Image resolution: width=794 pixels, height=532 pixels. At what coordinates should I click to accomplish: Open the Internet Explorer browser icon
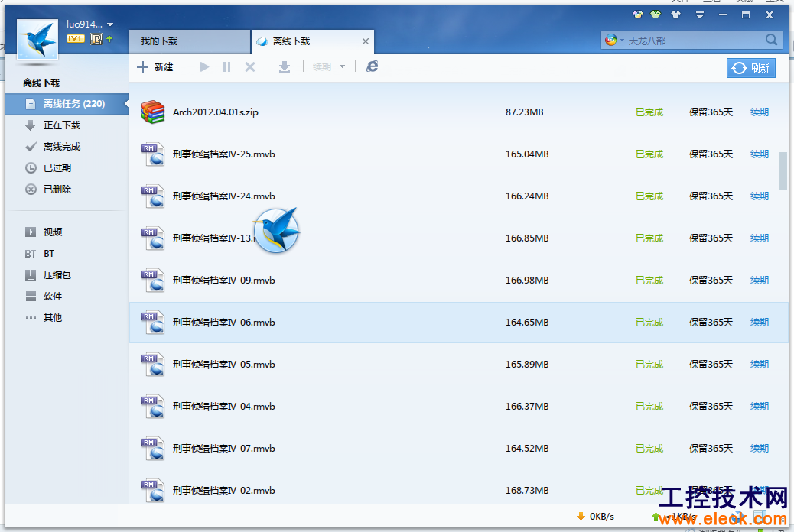(x=373, y=66)
